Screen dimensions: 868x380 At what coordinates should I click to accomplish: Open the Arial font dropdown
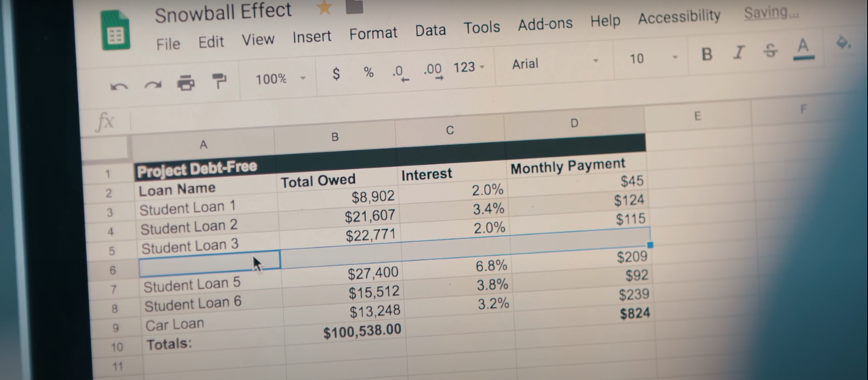[x=556, y=62]
